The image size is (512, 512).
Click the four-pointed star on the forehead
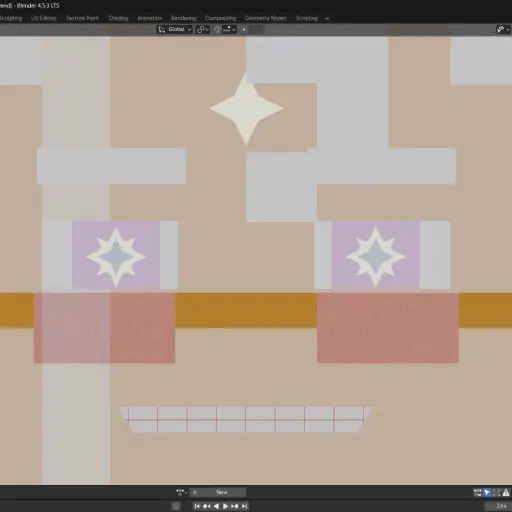[x=246, y=109]
